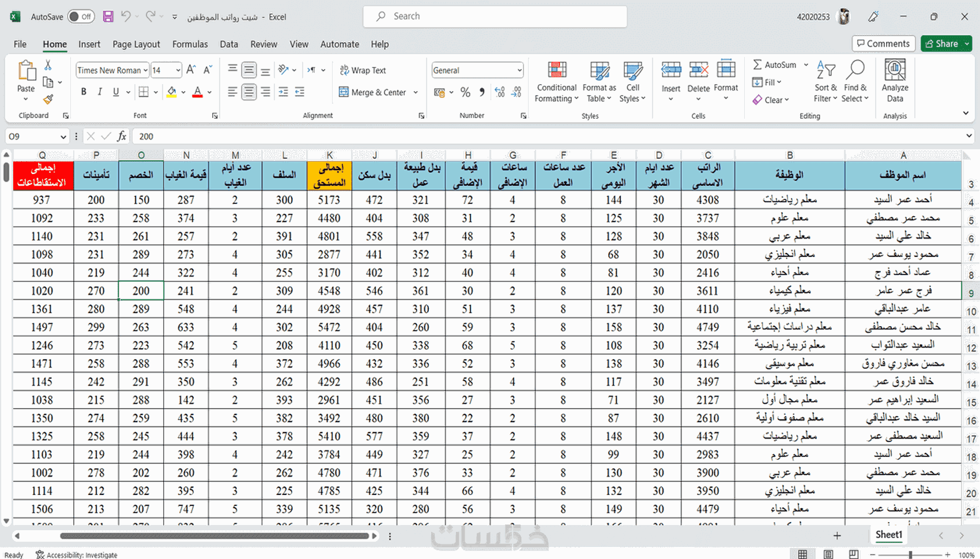The image size is (980, 559).
Task: Open the Comments pane button
Action: 883,44
